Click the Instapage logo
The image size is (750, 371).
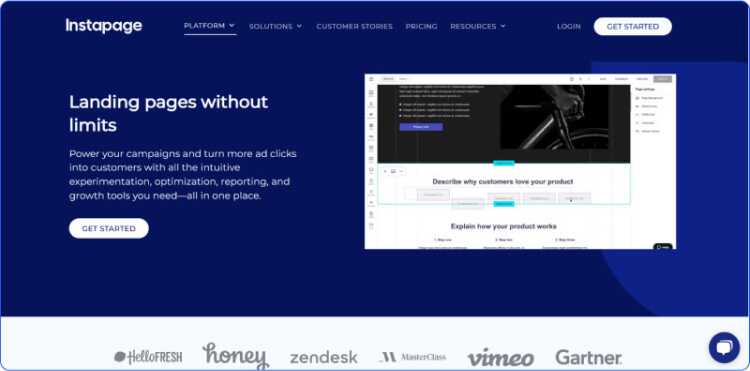[104, 26]
